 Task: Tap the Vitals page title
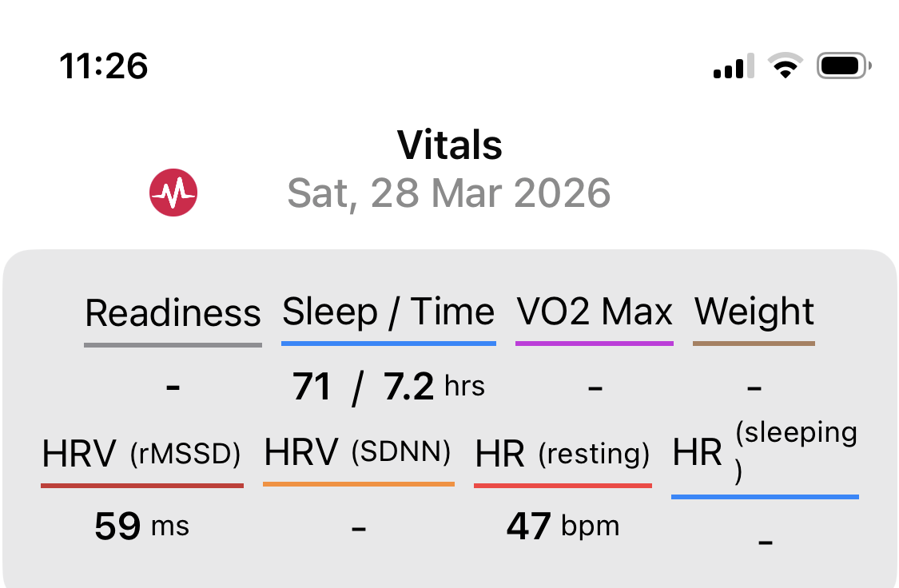450,145
